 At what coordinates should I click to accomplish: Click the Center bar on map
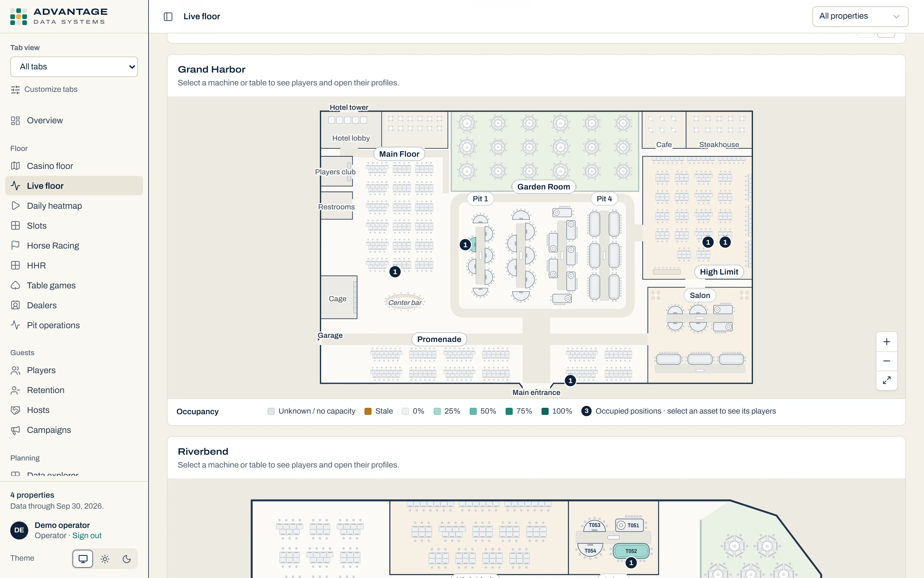pyautogui.click(x=405, y=302)
